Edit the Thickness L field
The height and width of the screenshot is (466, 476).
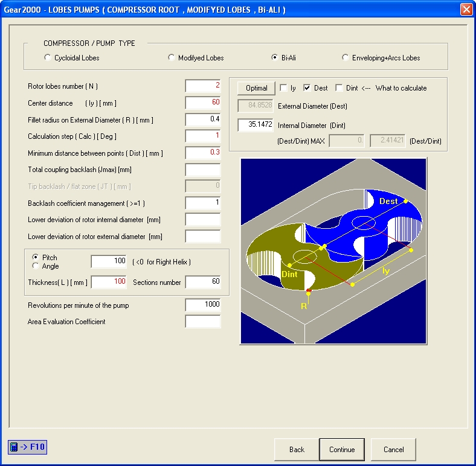pos(109,282)
